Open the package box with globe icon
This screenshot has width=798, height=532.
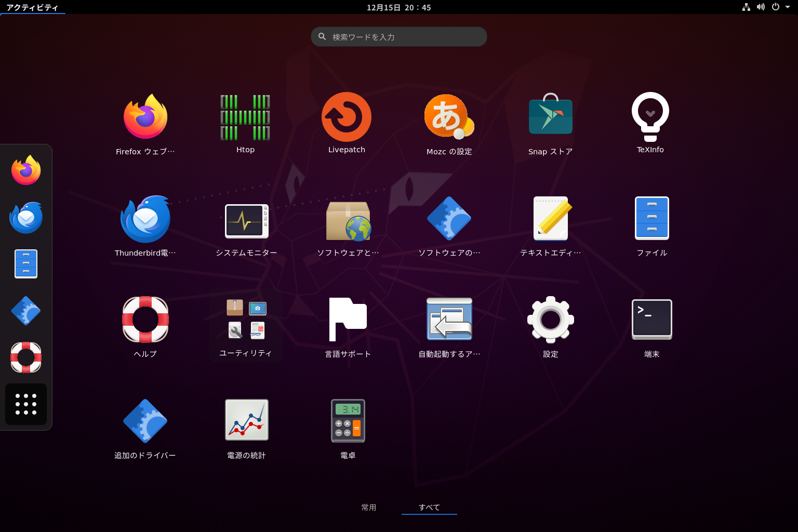[348, 221]
